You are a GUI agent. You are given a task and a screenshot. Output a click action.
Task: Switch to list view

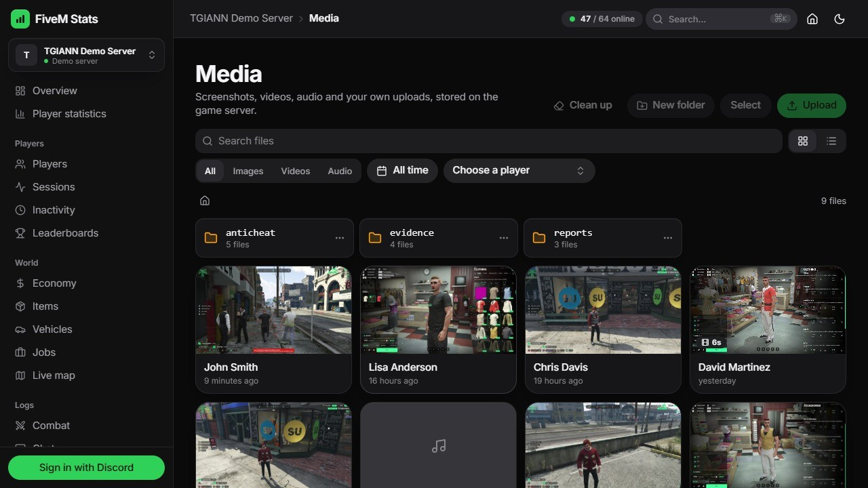point(831,141)
